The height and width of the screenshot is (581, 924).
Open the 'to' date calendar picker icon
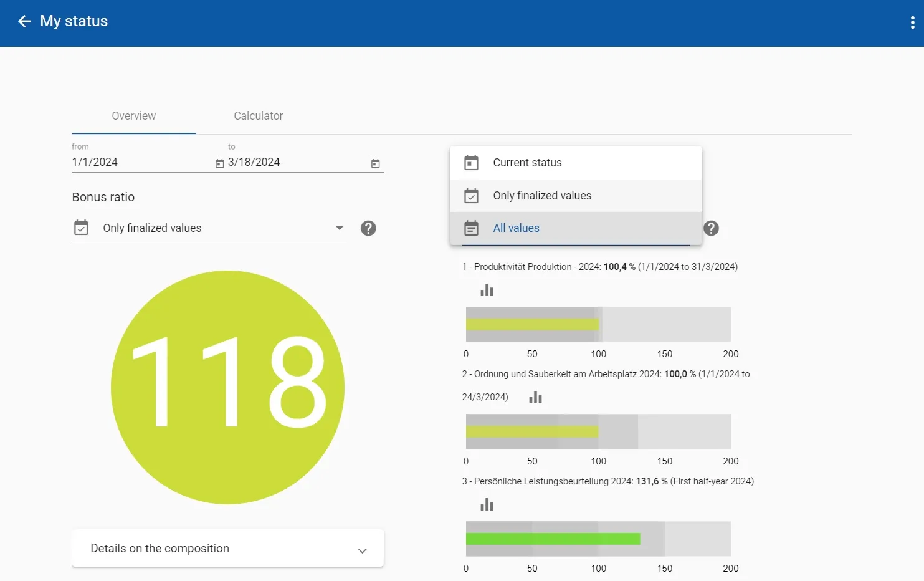pyautogui.click(x=375, y=164)
